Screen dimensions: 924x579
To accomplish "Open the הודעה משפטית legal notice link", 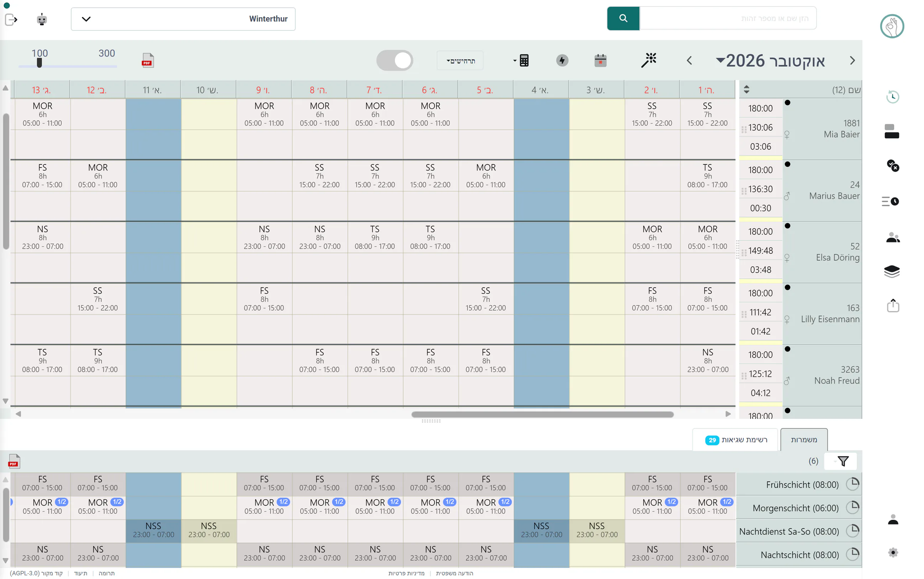I will click(x=454, y=573).
